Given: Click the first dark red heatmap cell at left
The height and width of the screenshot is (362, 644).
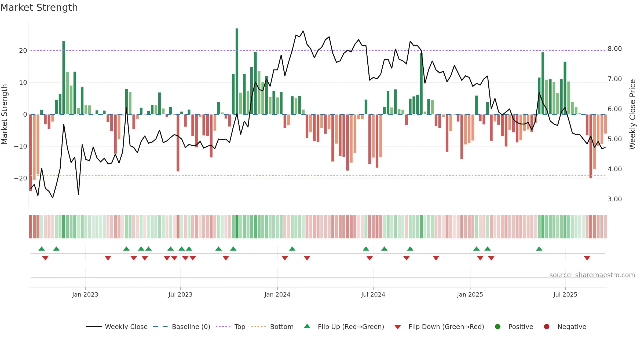Looking at the screenshot, I should click(31, 227).
